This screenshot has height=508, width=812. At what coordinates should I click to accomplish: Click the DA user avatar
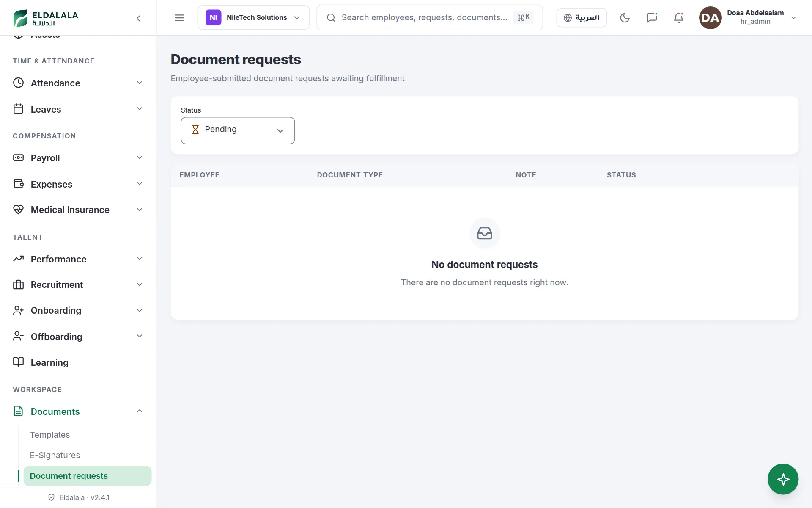(710, 18)
